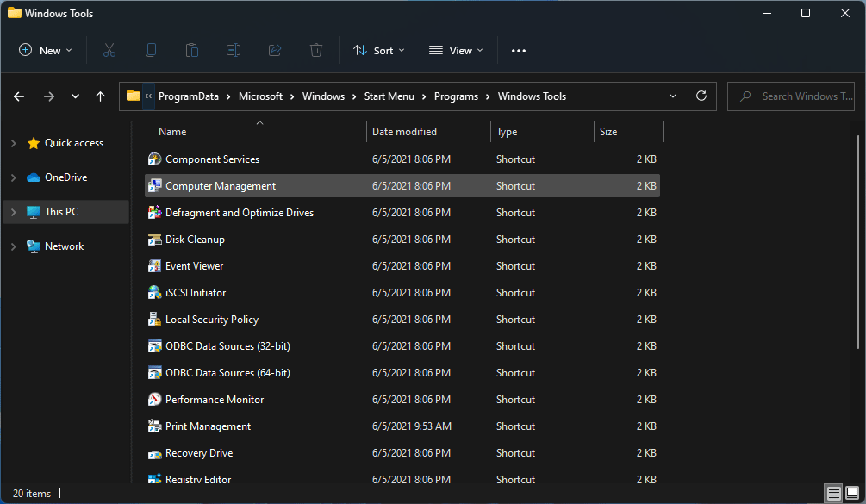
Task: Click the Paste icon in the toolbar
Action: pyautogui.click(x=191, y=50)
